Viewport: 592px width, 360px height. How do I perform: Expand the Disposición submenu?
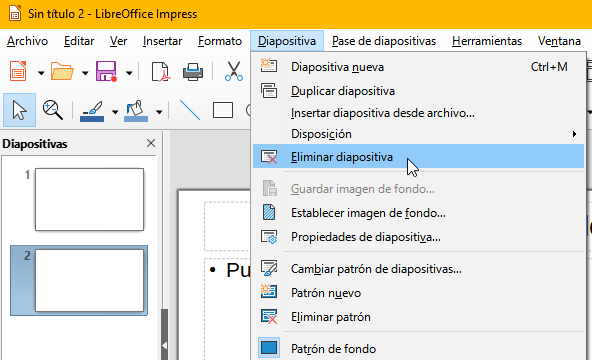[x=418, y=134]
